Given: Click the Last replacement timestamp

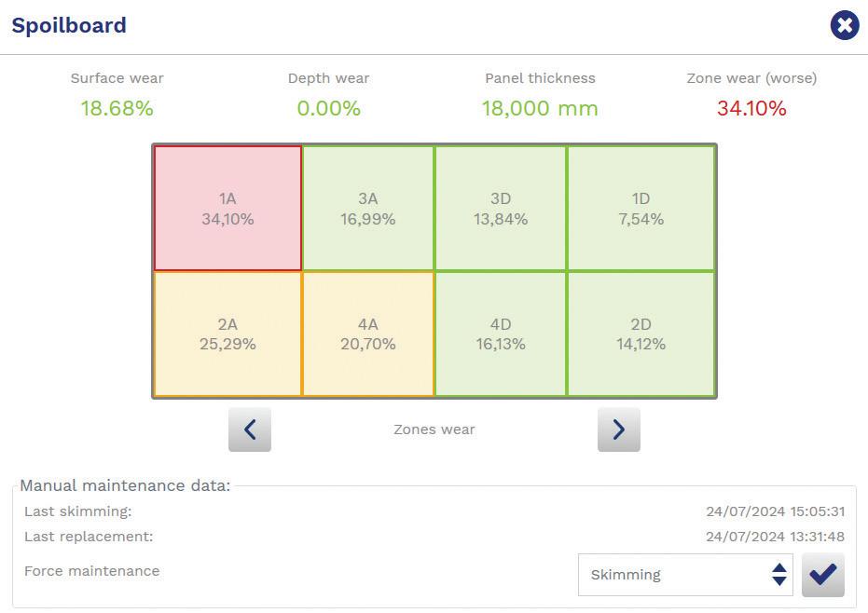Looking at the screenshot, I should tap(775, 537).
